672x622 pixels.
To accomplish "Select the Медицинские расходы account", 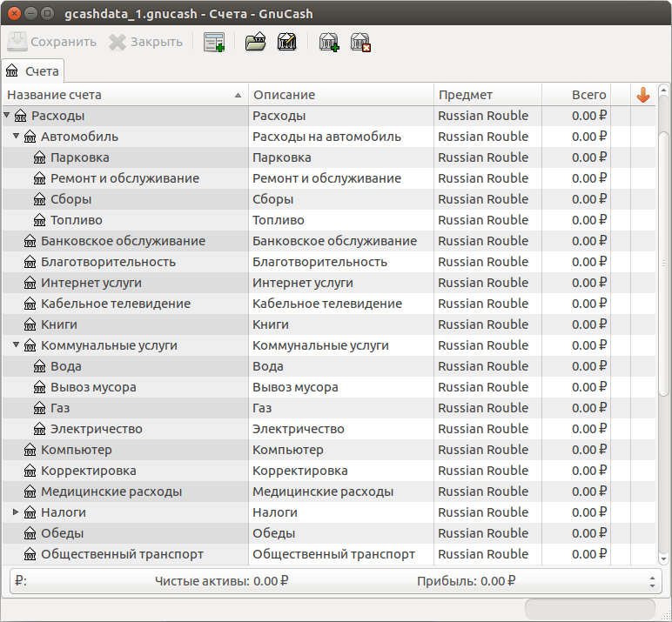I will (x=111, y=492).
